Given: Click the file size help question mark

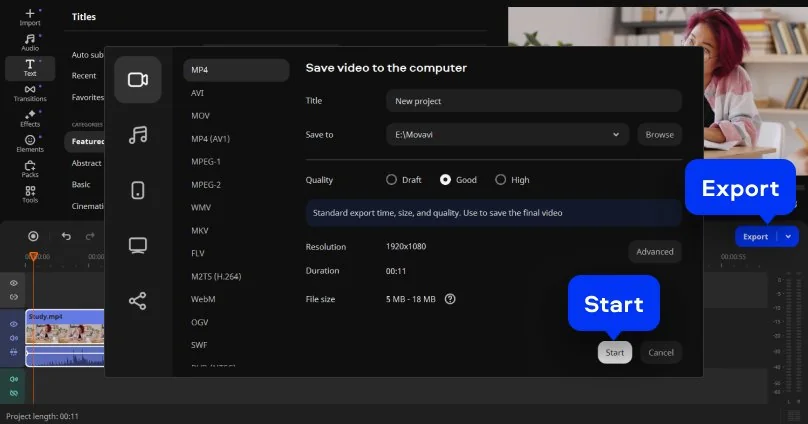Looking at the screenshot, I should (450, 299).
